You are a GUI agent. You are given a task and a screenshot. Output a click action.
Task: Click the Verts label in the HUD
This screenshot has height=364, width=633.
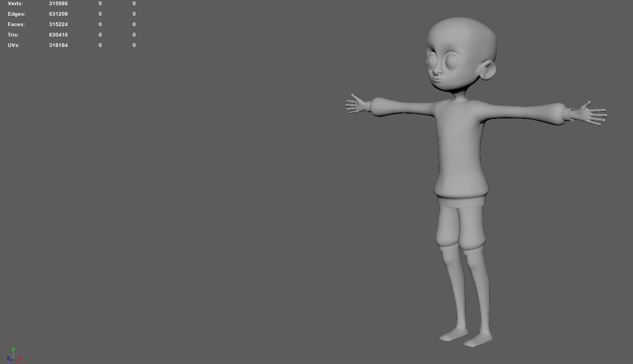(x=15, y=4)
